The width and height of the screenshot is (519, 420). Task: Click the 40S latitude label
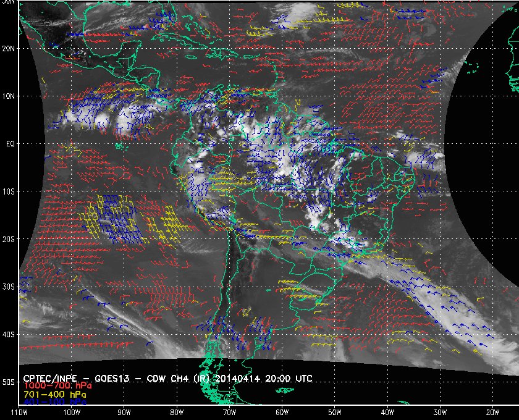pos(9,335)
